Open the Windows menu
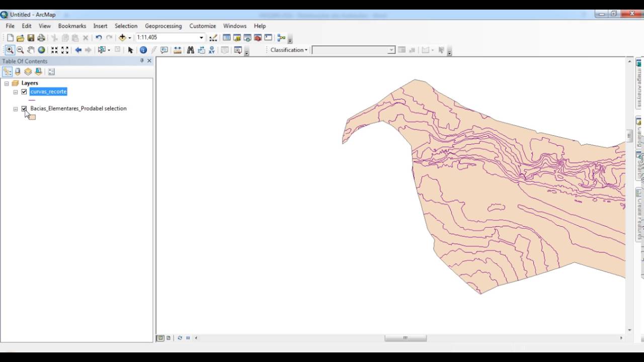This screenshot has width=644, height=362. (x=234, y=26)
